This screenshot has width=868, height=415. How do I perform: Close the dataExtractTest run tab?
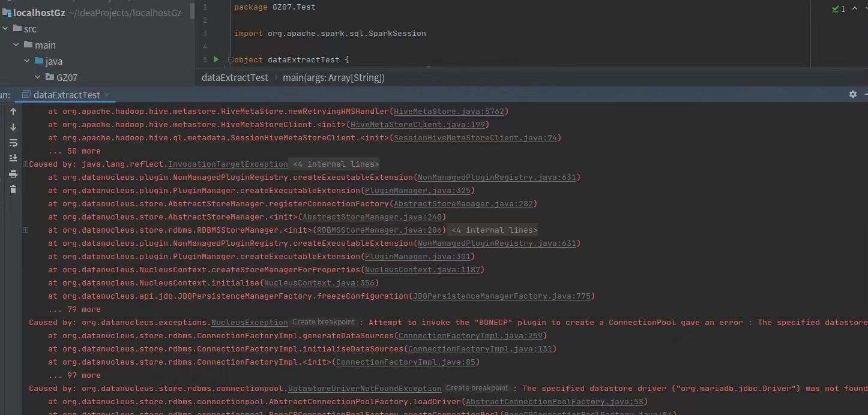[x=107, y=95]
